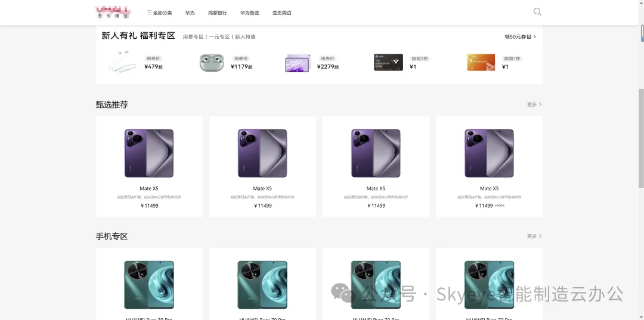Open the 新人特惠 link
Viewport: 644px width, 320px height.
(x=245, y=36)
